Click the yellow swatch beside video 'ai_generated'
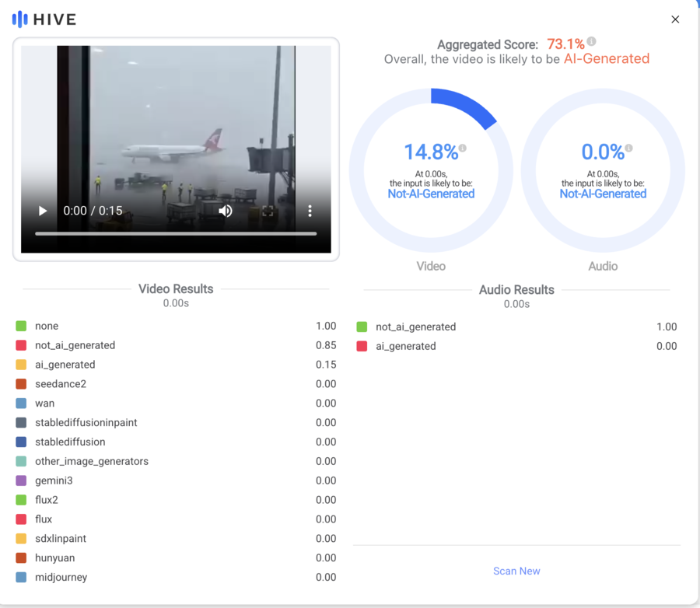Viewport: 700px width, 608px height. pyautogui.click(x=21, y=365)
